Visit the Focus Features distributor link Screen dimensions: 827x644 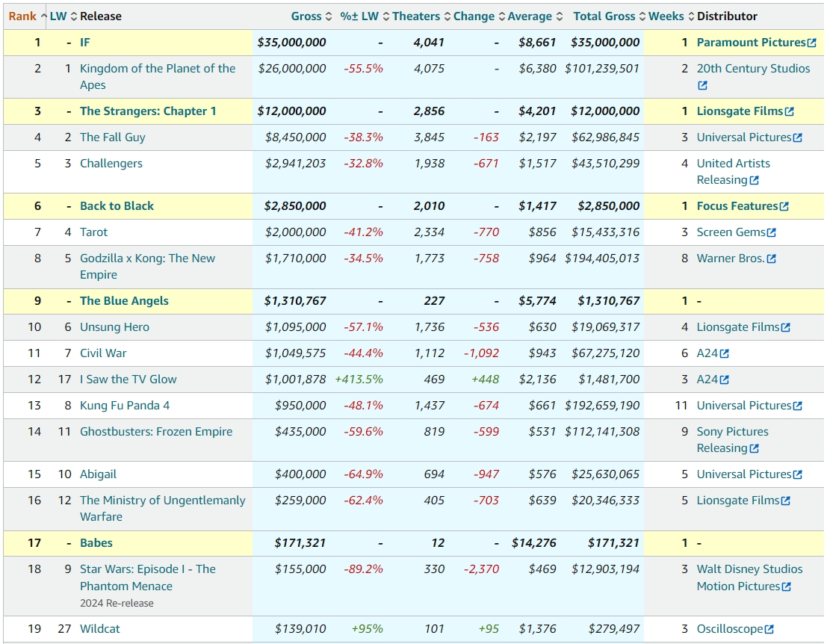[737, 205]
